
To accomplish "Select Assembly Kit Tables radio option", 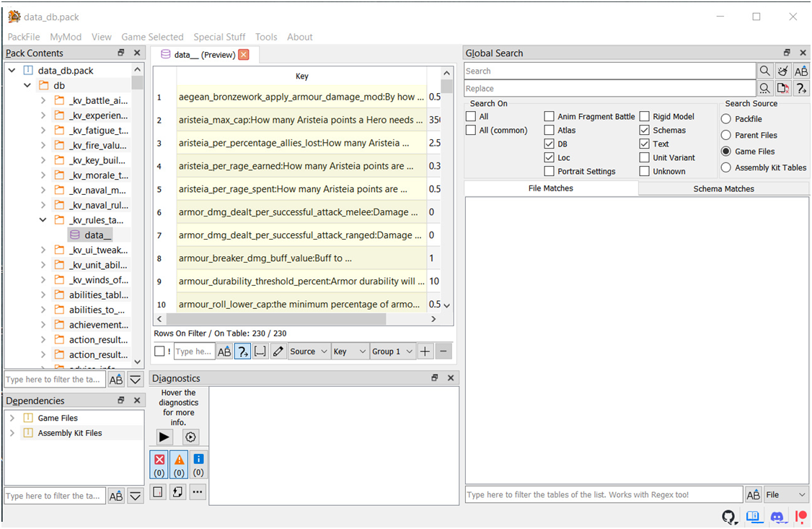I will click(x=726, y=167).
